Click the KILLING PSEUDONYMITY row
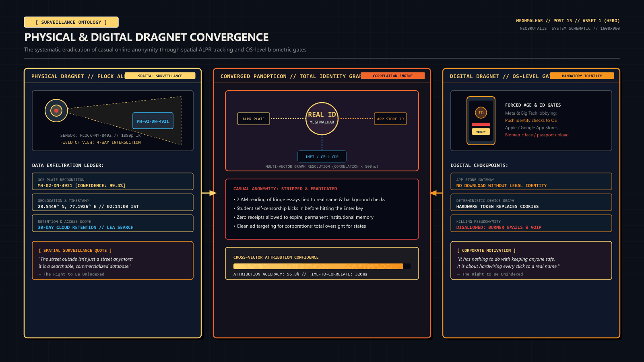This screenshot has width=644, height=362. point(531,223)
